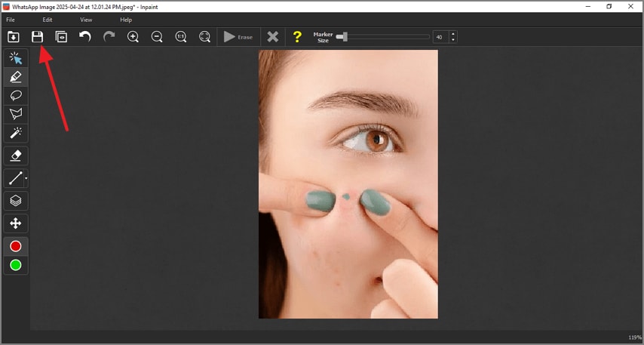The image size is (644, 345).
Task: Click the 119% zoom level in the status bar
Action: [x=635, y=337]
